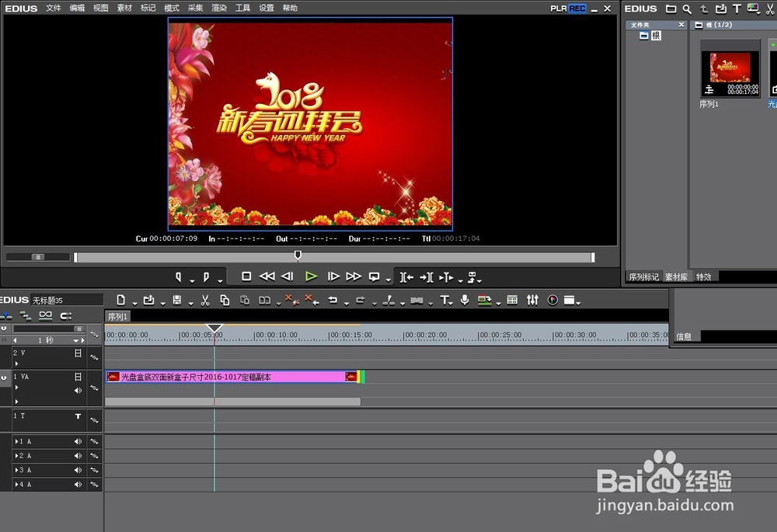Toggle video visibility on the 1 VA track
The height and width of the screenshot is (532, 777).
[78, 377]
